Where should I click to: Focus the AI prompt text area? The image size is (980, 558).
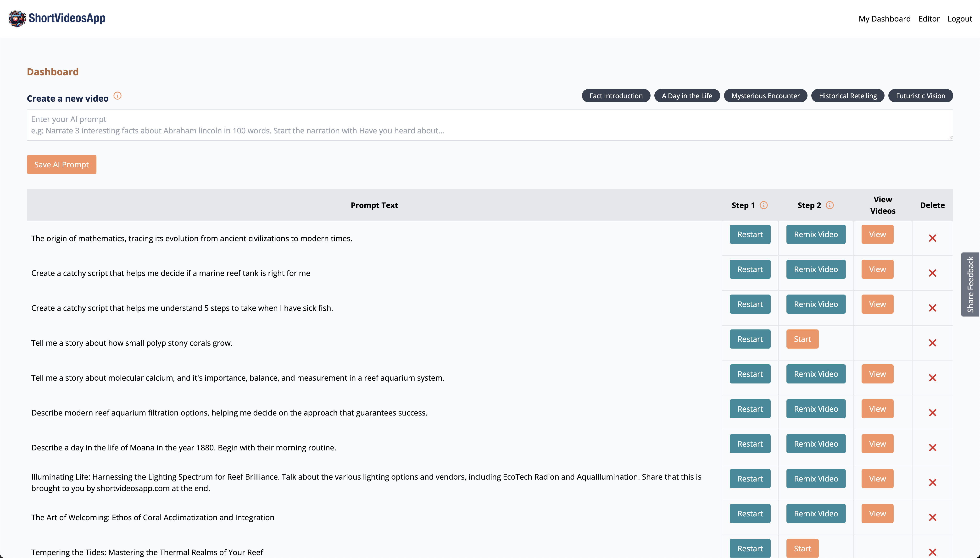[490, 125]
